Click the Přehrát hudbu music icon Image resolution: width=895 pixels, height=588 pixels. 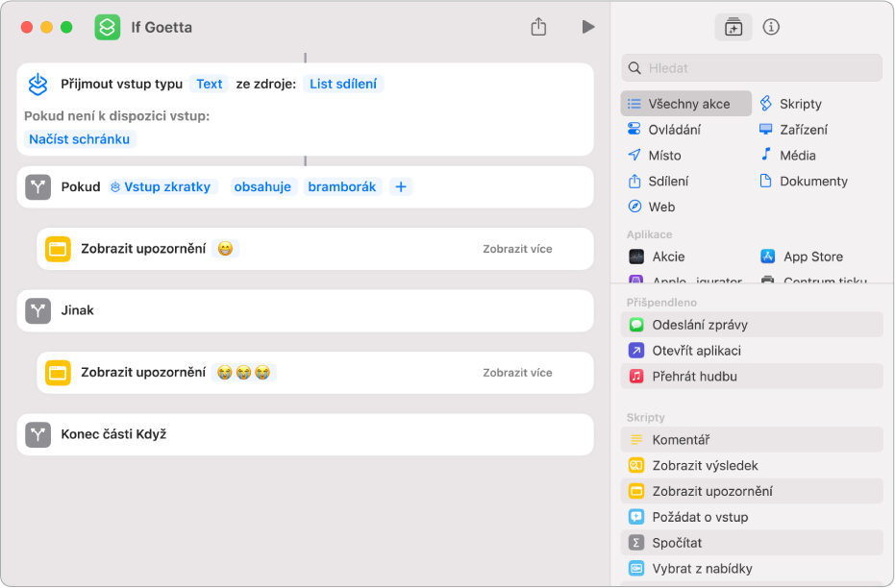tap(635, 377)
